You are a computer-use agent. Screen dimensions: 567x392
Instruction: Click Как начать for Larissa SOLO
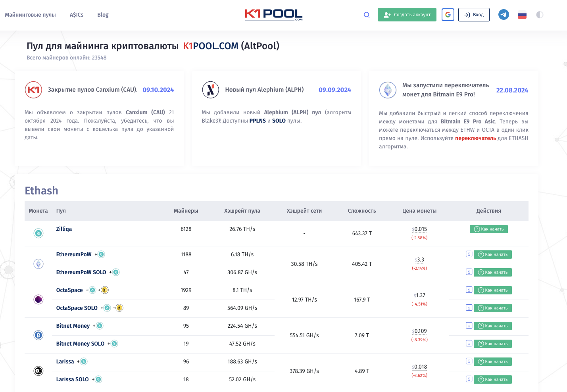pyautogui.click(x=493, y=379)
